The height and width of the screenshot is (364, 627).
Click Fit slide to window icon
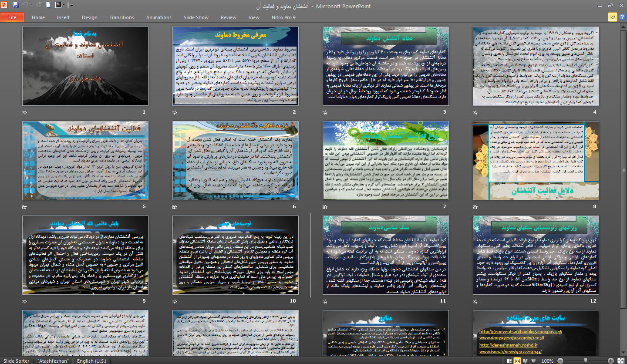pos(622,361)
